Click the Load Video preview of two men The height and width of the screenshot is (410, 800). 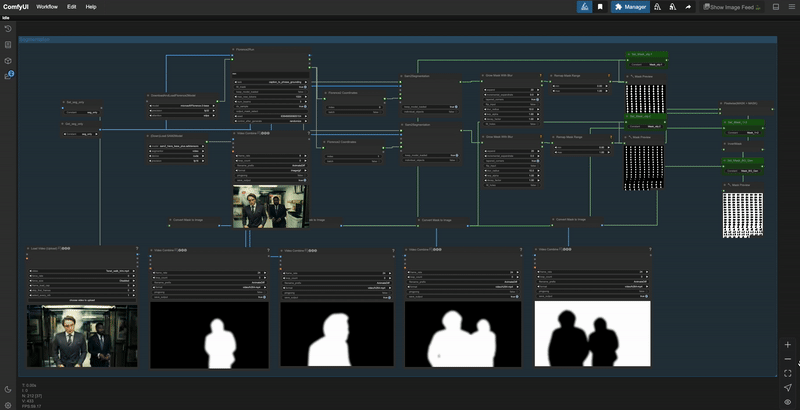point(82,336)
